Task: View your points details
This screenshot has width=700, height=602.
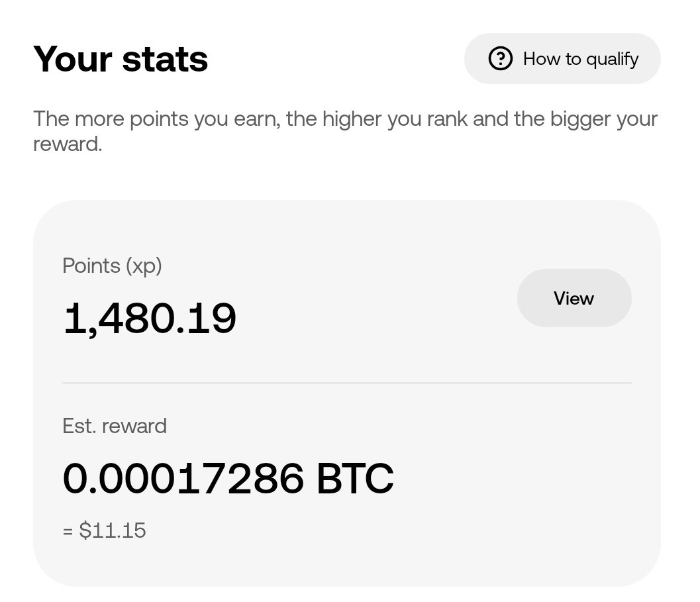Action: 574,298
